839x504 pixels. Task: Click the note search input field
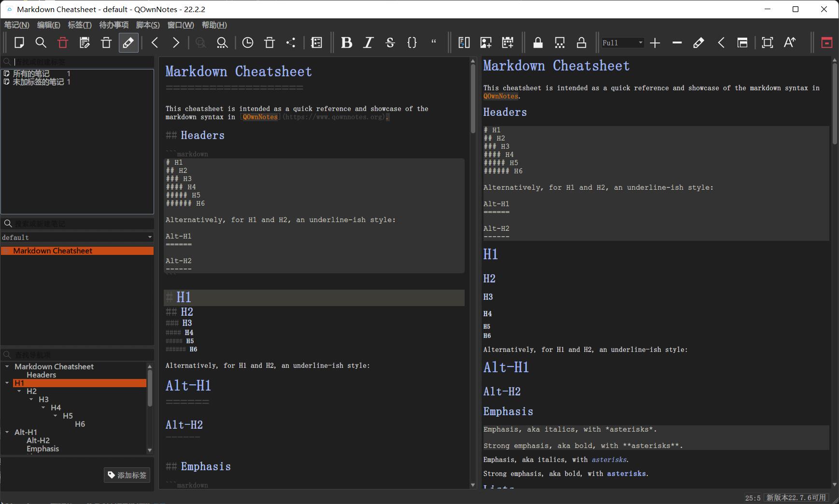(x=82, y=224)
